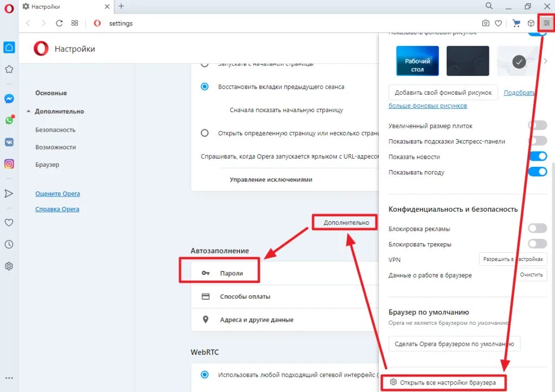Toggle 'Увеличенный размер плиток' switch

537,125
